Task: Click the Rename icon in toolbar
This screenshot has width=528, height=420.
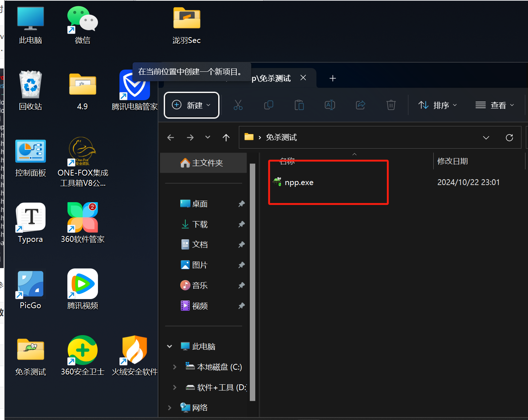Action: 330,105
